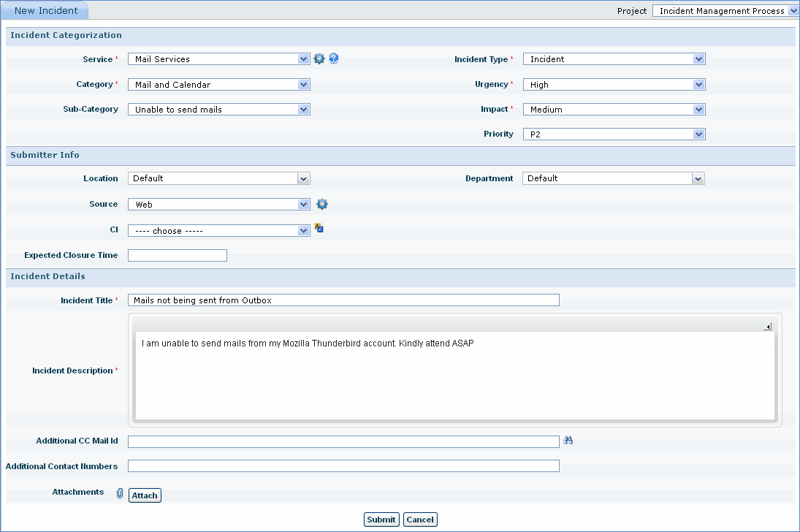Click the CI lookup icon beside the CI dropdown

click(x=319, y=229)
